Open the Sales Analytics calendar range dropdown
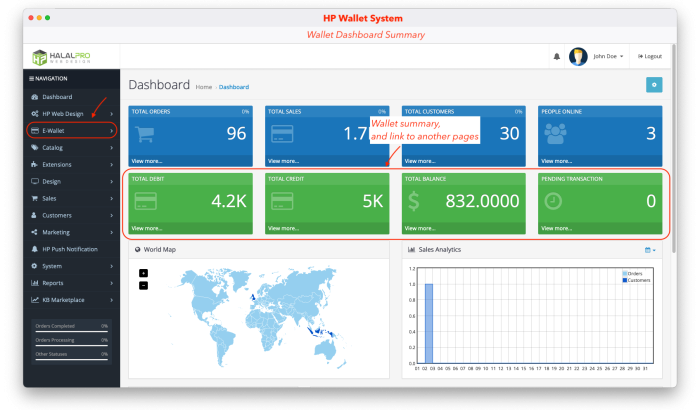 tap(650, 250)
